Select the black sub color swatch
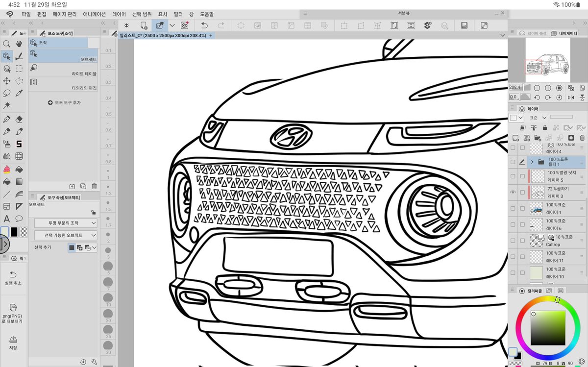This screenshot has width=588, height=367. tap(14, 232)
